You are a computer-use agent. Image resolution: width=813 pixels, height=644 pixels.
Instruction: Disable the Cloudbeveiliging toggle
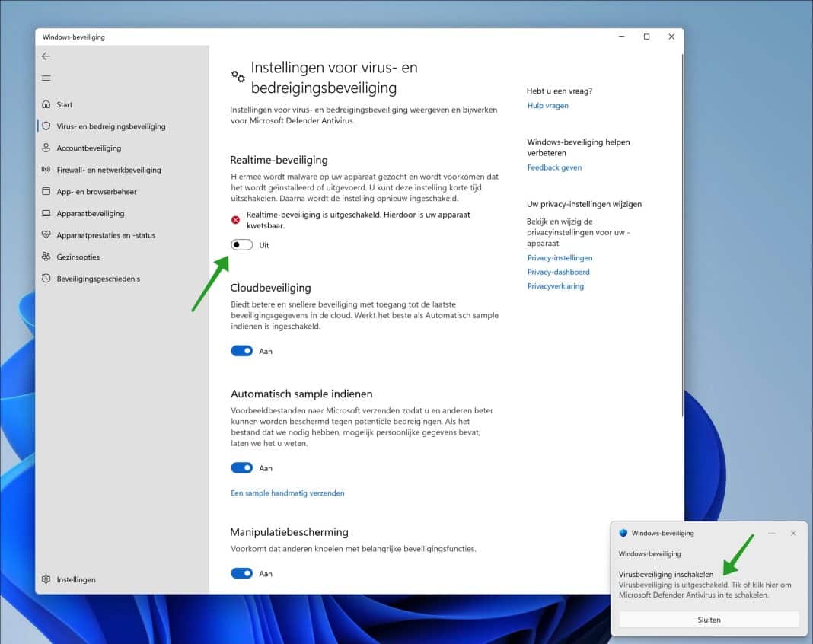pos(241,350)
